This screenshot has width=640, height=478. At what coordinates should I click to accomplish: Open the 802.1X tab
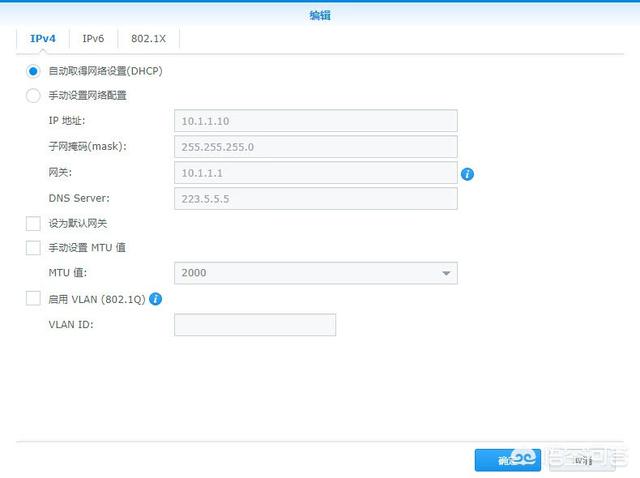coord(148,38)
